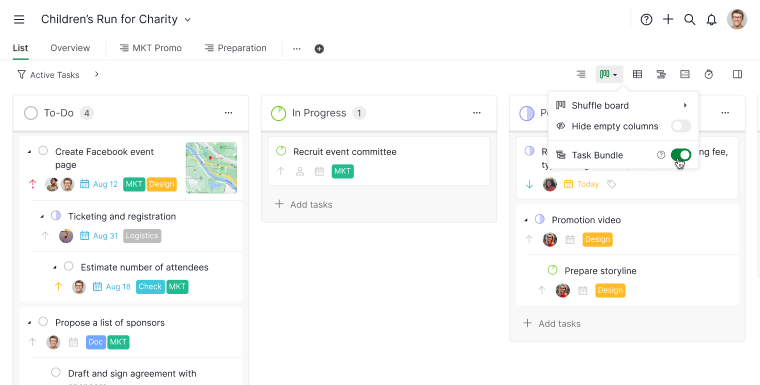Open the time tracking stopwatch icon
760x385 pixels.
point(709,74)
